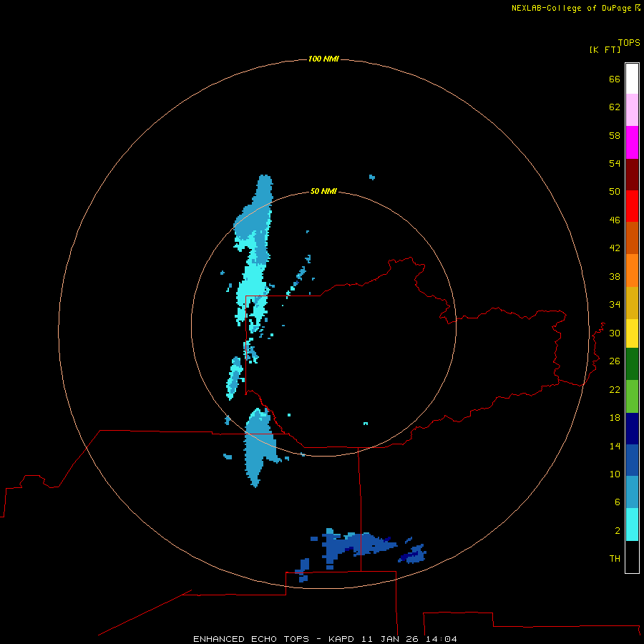
Task: Click the 22 legend value
Action: coord(615,389)
